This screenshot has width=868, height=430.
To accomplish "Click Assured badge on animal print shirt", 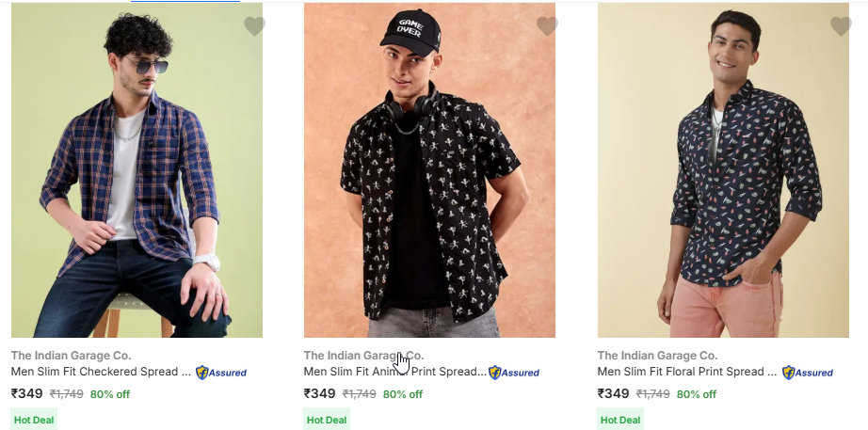I will tap(514, 373).
